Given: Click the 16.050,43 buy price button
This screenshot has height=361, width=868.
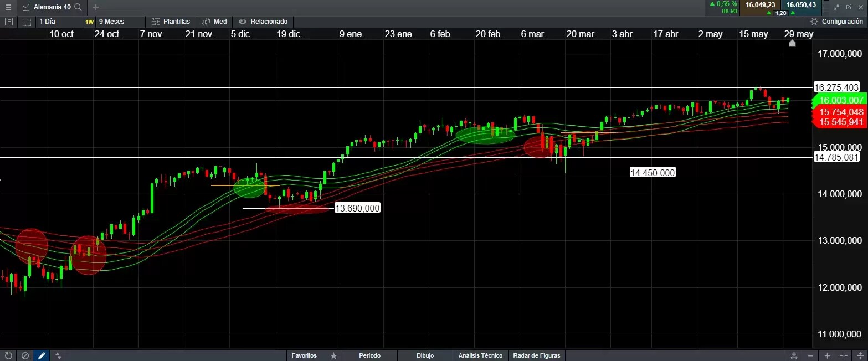Looking at the screenshot, I should (x=800, y=5).
